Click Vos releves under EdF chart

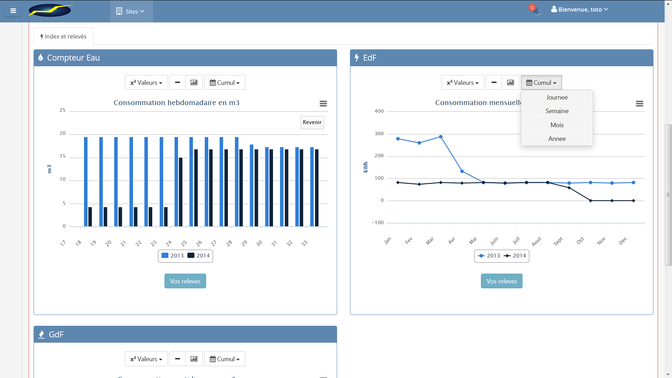click(501, 281)
